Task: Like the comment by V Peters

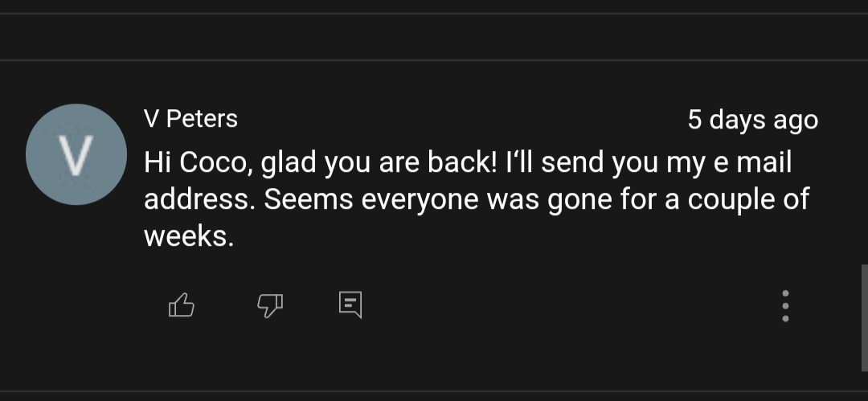Action: [x=182, y=305]
